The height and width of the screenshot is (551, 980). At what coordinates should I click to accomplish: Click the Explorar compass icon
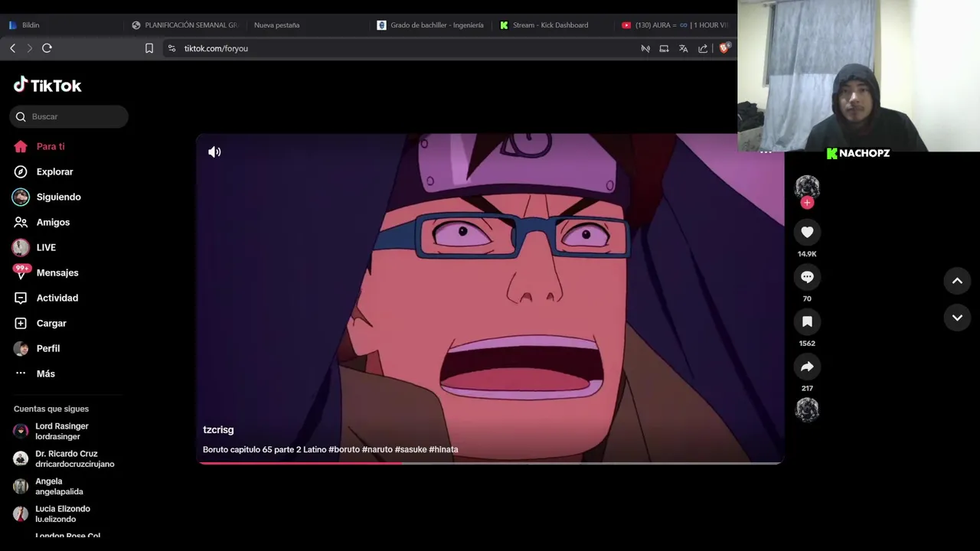coord(21,171)
